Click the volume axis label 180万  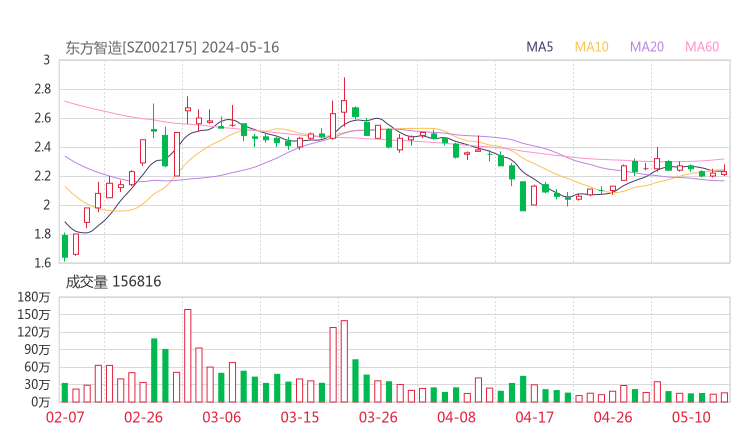point(34,297)
